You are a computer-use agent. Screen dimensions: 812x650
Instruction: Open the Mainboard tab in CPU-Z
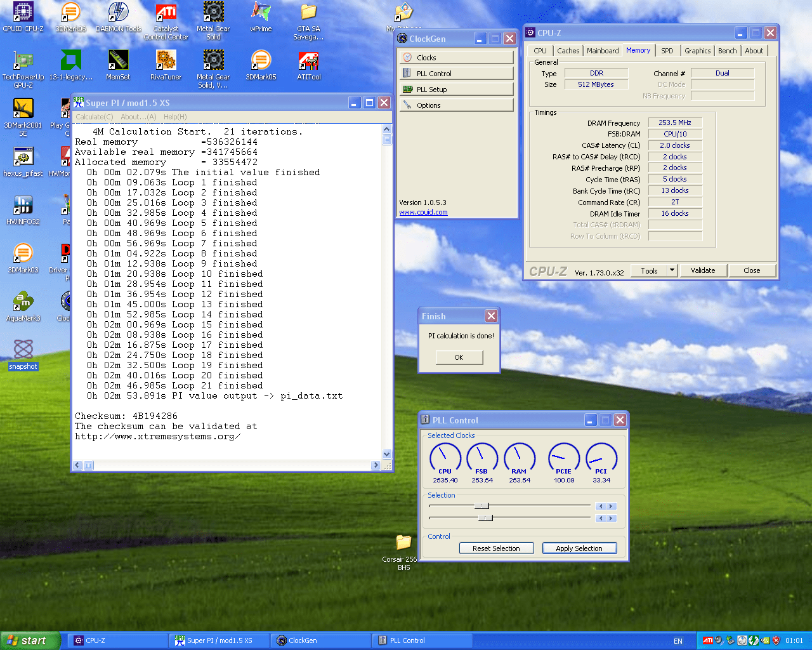pyautogui.click(x=603, y=51)
